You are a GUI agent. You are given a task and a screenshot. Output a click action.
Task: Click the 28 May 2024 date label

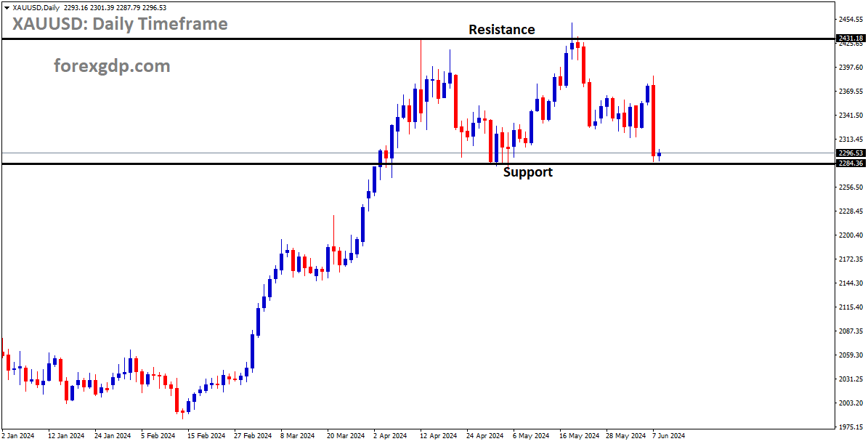click(x=626, y=436)
